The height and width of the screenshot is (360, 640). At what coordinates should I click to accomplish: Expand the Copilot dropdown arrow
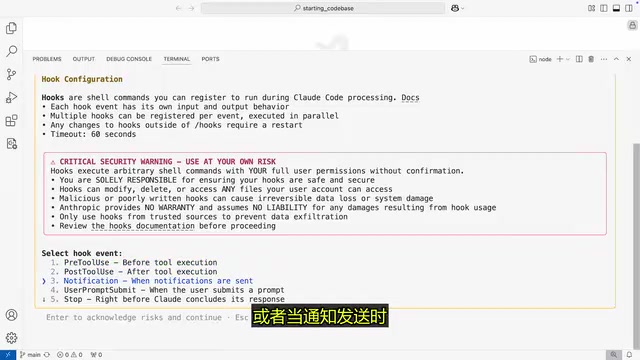click(462, 8)
